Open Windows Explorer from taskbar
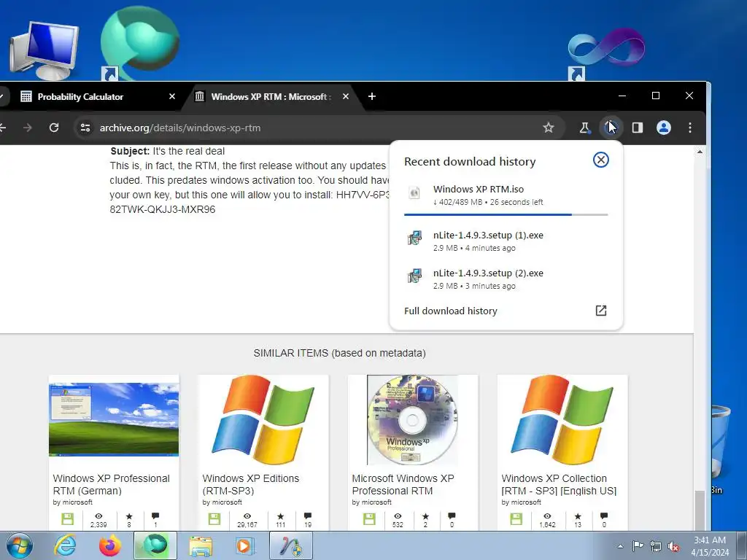This screenshot has width=747, height=560. [201, 545]
